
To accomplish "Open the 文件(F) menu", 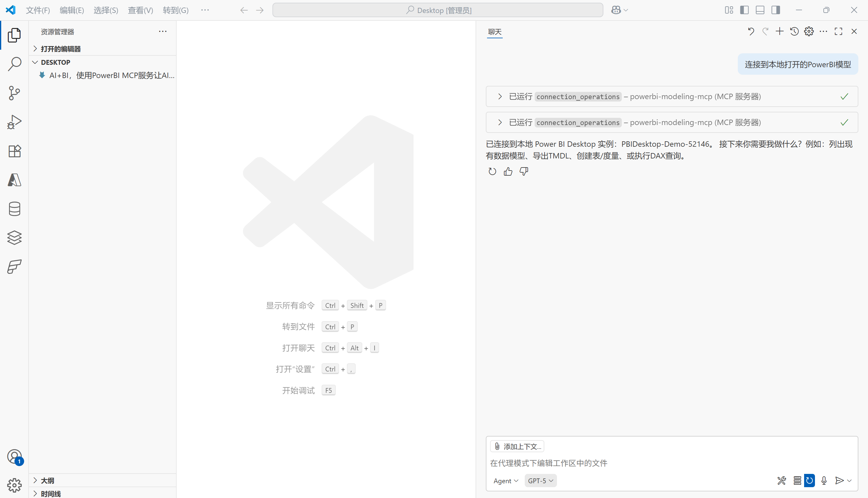I will coord(38,10).
